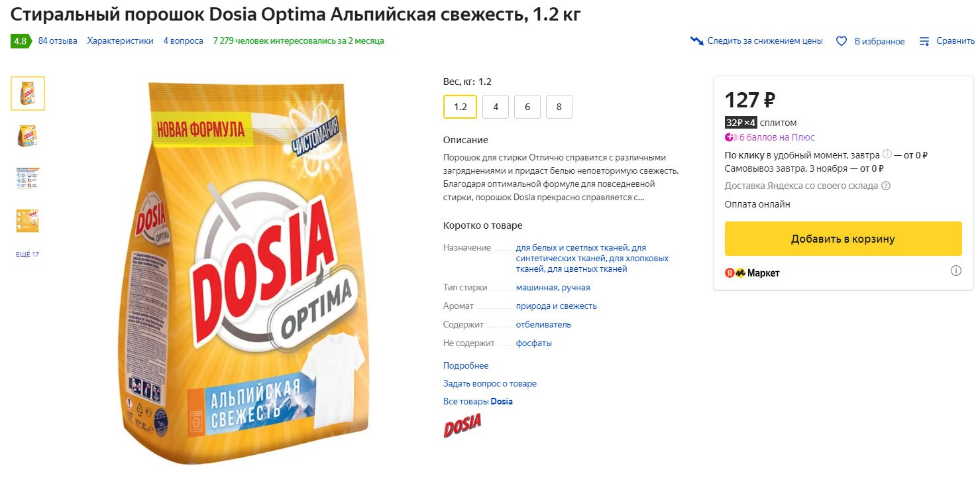The height and width of the screenshot is (480, 980).
Task: Open the second product thumbnail
Action: [28, 135]
